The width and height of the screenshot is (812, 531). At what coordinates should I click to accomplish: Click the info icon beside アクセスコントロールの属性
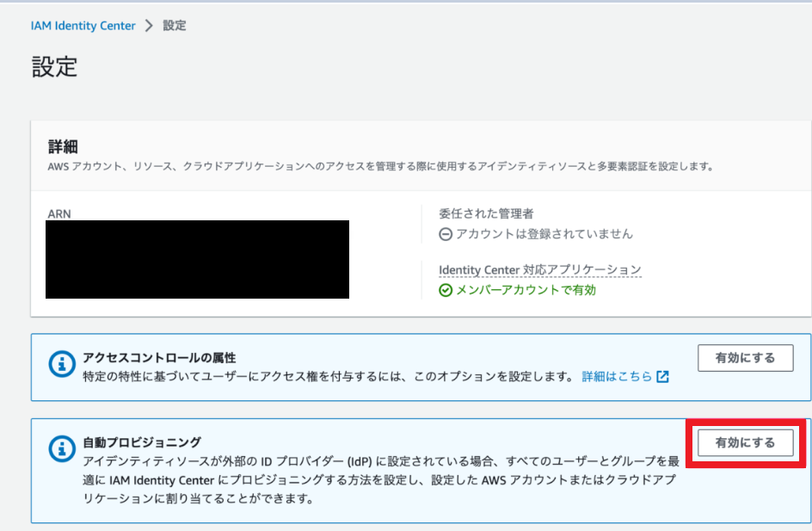(x=62, y=364)
